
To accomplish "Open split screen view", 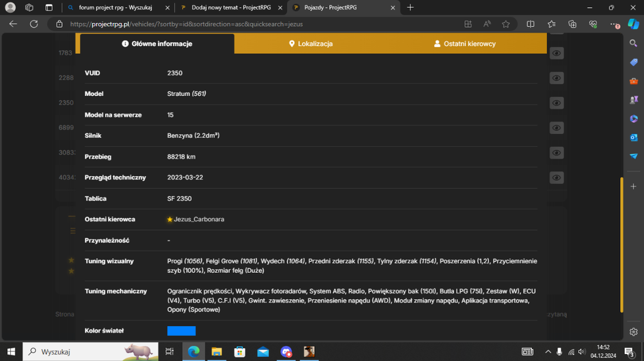I will [x=530, y=24].
